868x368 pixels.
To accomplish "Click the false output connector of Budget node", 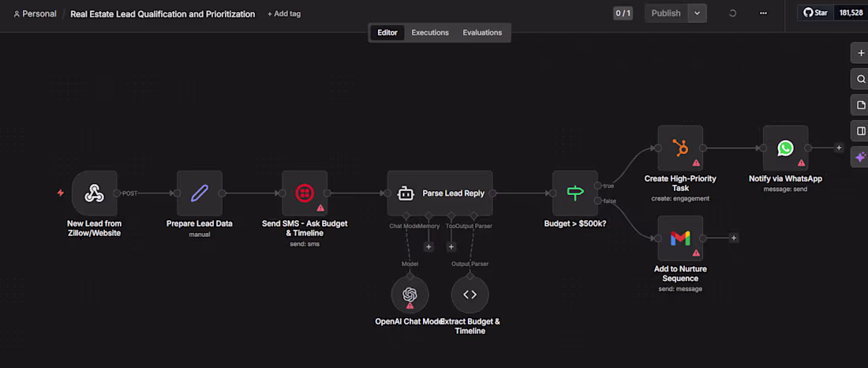I will pos(597,200).
